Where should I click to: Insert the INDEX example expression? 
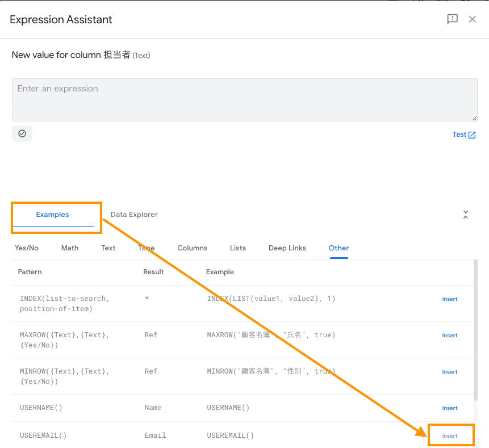pyautogui.click(x=450, y=299)
